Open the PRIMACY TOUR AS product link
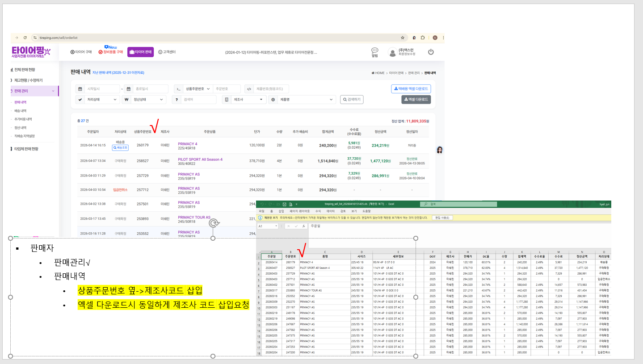This screenshot has height=364, width=643. click(x=194, y=217)
